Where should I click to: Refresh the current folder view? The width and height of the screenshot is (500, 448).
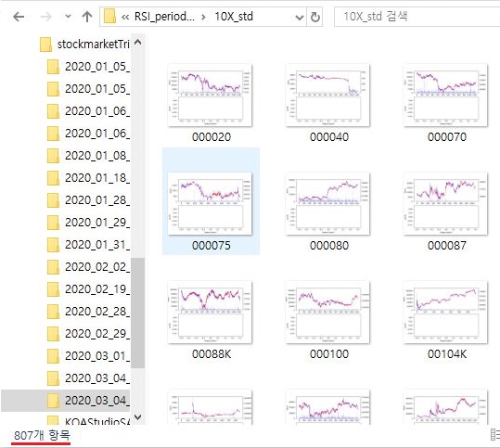[315, 17]
